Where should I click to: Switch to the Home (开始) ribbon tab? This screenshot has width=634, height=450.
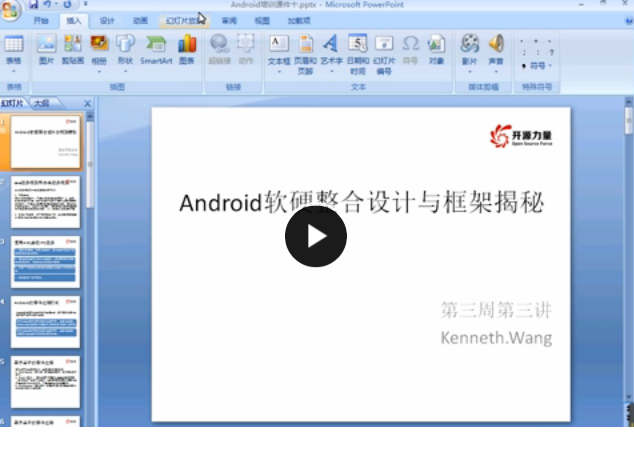[41, 21]
